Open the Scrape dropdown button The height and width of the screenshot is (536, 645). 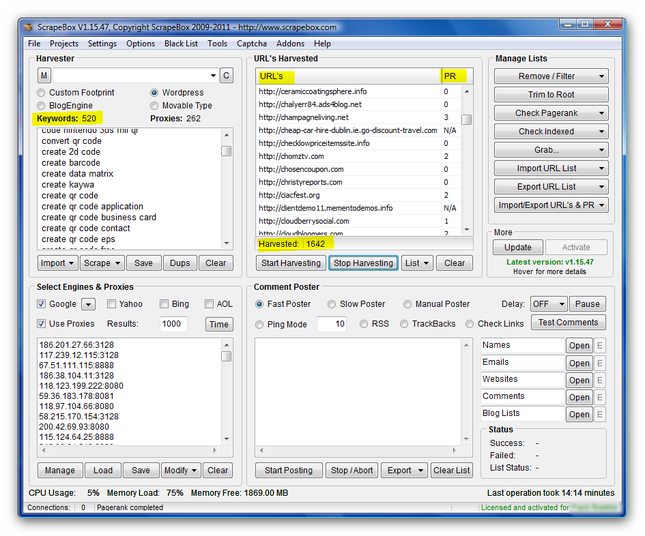102,263
